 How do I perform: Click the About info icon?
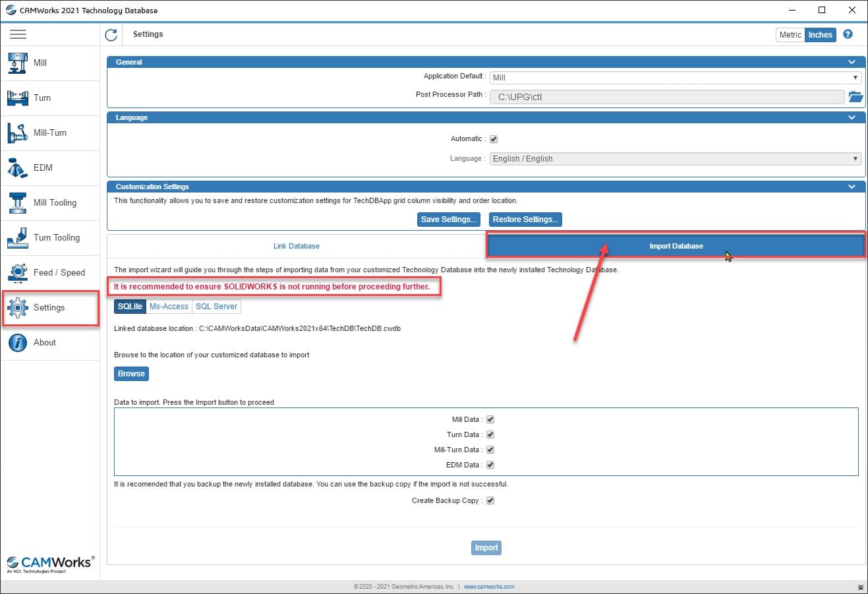pyautogui.click(x=18, y=342)
